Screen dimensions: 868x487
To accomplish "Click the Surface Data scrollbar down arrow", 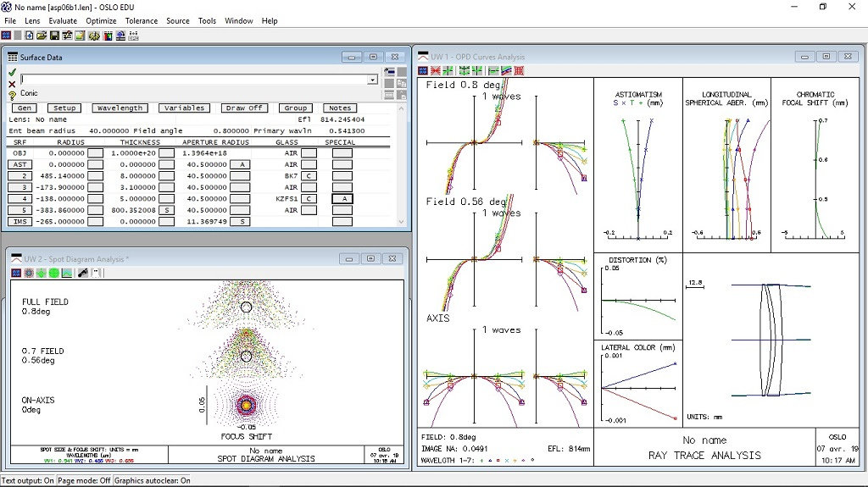I will coord(401,221).
